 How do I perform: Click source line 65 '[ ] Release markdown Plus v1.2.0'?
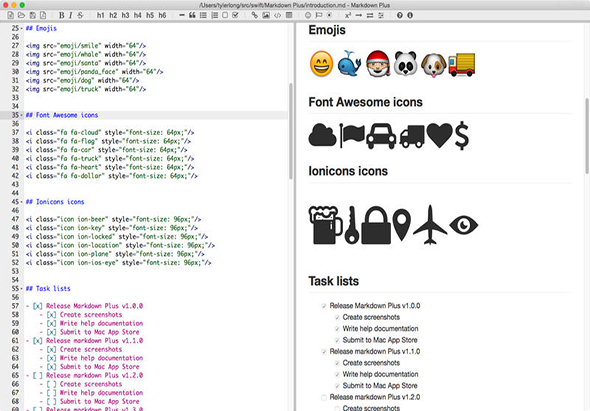click(x=84, y=376)
